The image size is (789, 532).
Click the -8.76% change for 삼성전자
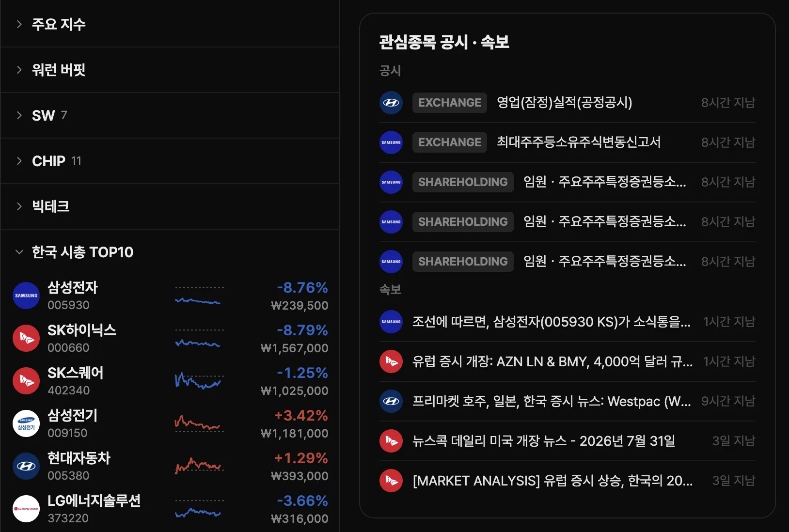tap(302, 288)
